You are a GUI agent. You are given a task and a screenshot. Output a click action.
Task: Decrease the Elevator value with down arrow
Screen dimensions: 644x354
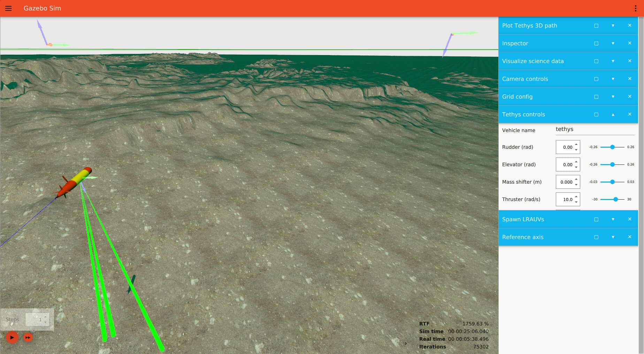tap(576, 168)
